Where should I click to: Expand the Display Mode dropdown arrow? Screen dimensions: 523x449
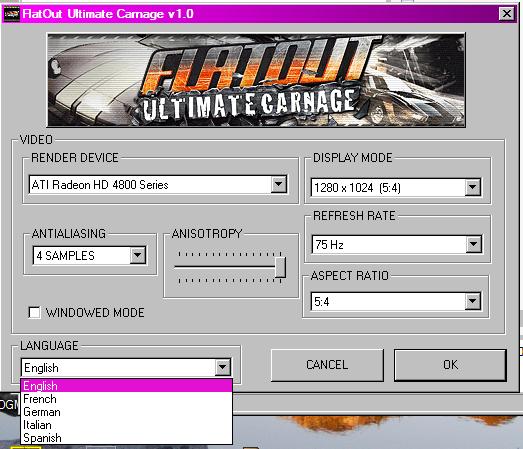(x=473, y=187)
